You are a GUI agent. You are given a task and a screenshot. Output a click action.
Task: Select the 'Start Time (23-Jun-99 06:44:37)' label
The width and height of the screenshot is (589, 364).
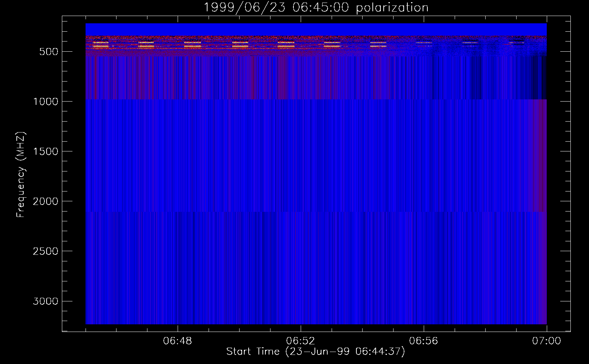click(316, 352)
